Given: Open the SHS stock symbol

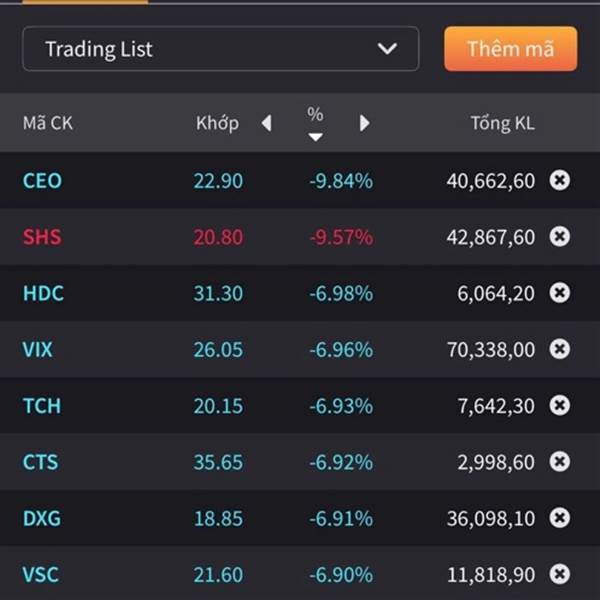Looking at the screenshot, I should pos(41,237).
